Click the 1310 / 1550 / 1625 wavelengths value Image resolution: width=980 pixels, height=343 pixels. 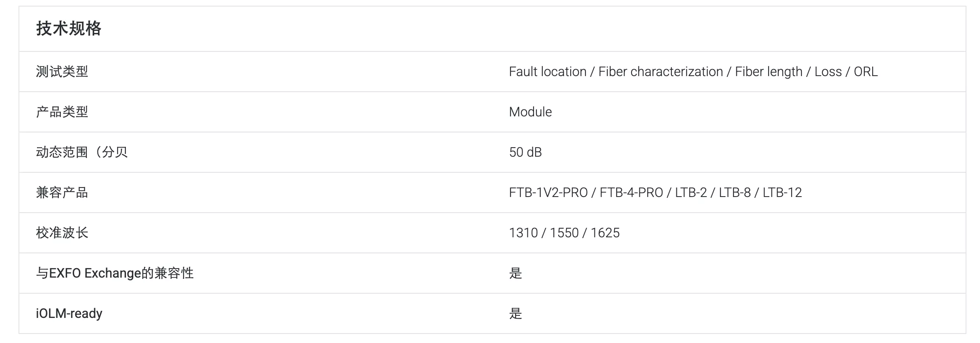[x=564, y=233]
